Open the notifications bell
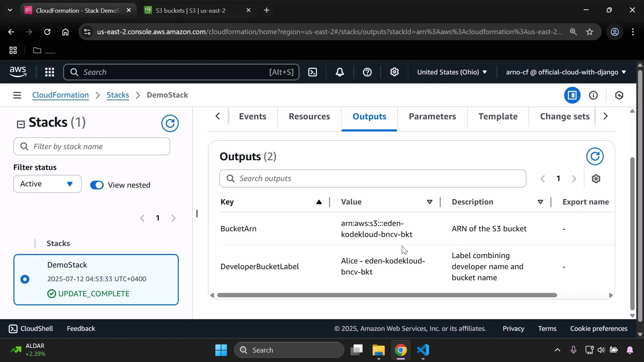644x362 pixels. click(340, 72)
